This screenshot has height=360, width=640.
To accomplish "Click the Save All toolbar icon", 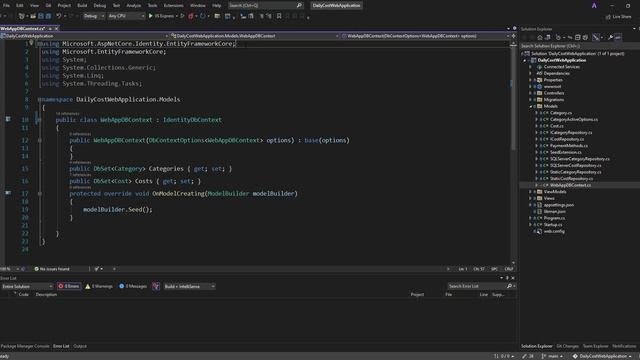I will tap(48, 16).
